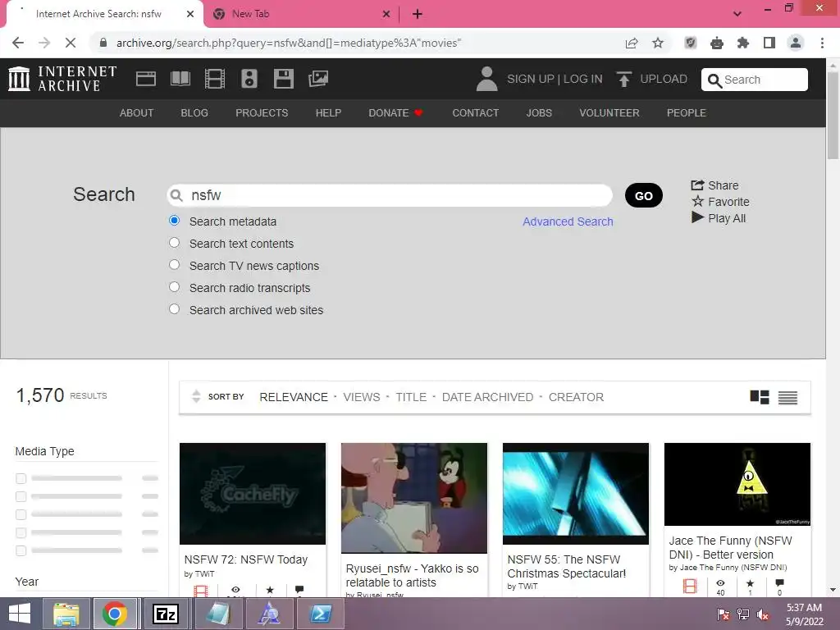Click the GO search button
This screenshot has width=840, height=630.
pyautogui.click(x=644, y=195)
